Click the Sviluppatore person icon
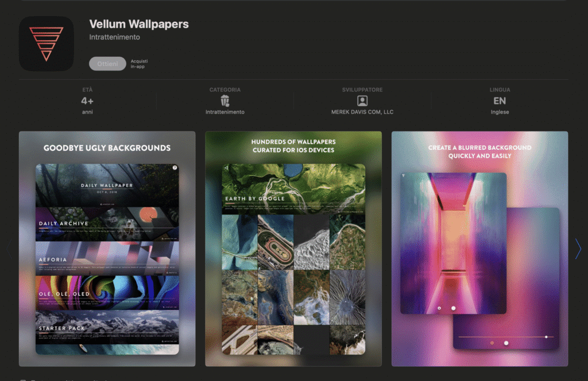 coord(362,101)
